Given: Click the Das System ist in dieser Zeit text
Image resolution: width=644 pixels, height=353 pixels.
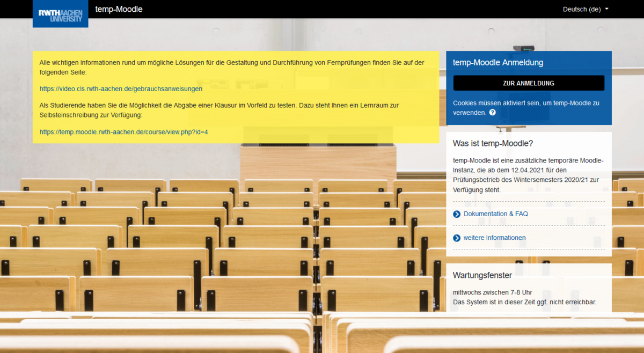Looking at the screenshot, I should point(524,302).
